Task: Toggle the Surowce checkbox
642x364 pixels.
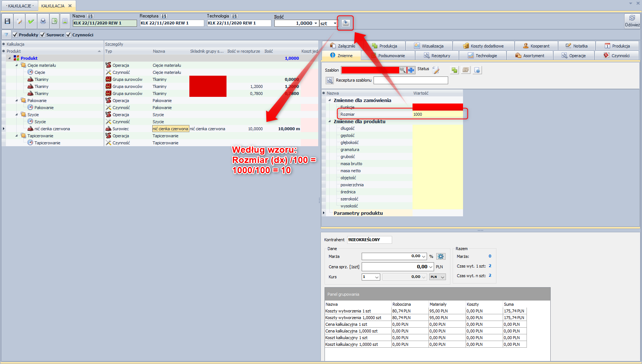Action: (x=43, y=35)
